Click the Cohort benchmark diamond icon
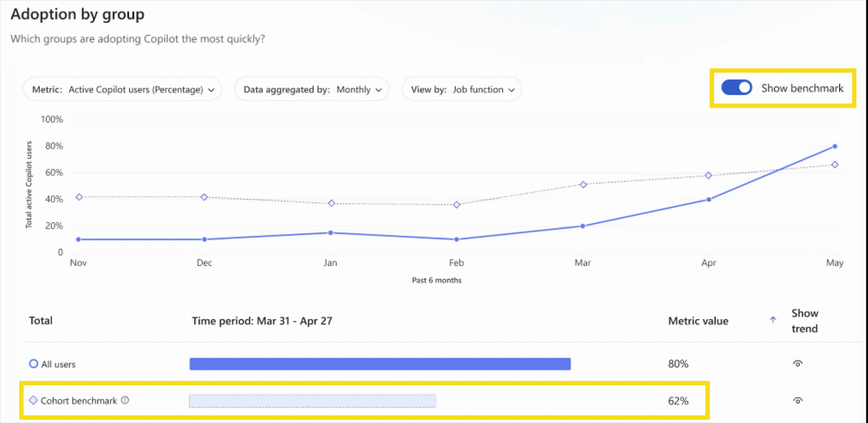The width and height of the screenshot is (868, 423). (33, 400)
